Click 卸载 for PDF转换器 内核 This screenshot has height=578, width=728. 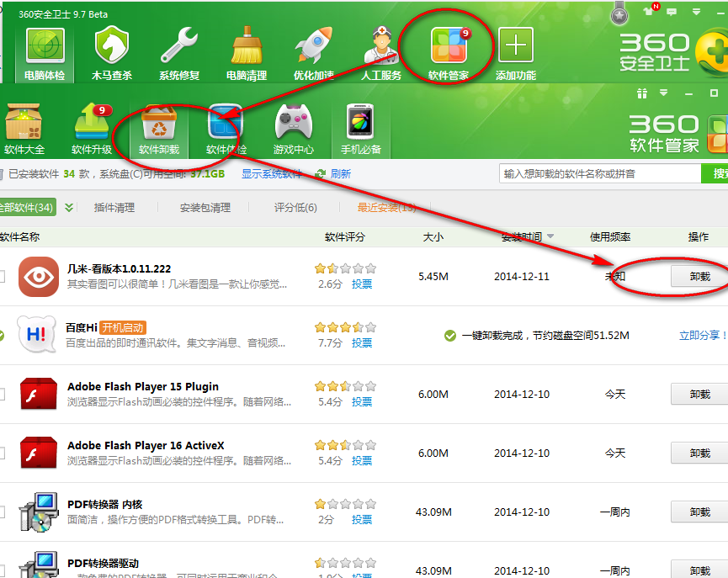(699, 512)
